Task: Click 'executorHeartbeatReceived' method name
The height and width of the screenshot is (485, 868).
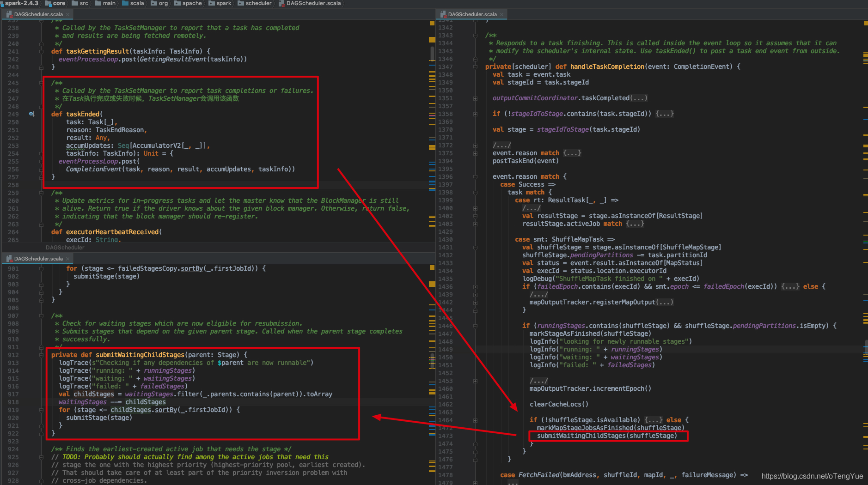Action: pos(112,232)
